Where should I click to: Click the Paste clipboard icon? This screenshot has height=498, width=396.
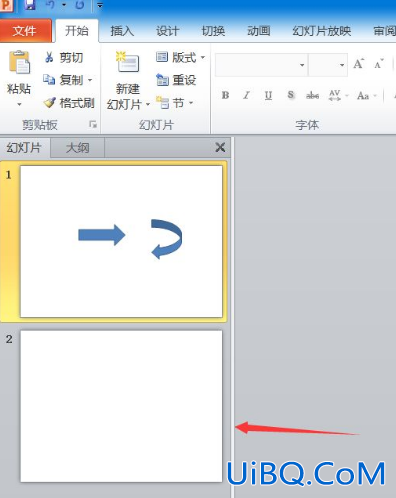tap(19, 62)
